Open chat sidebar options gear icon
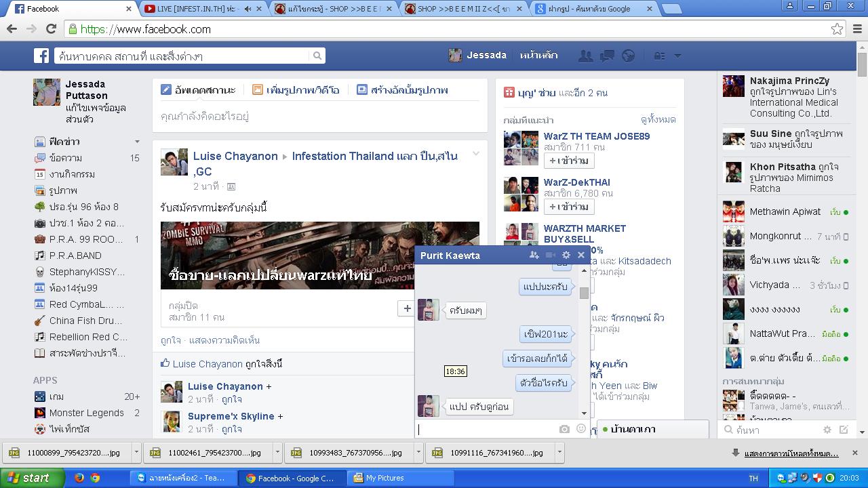The image size is (868, 488). pyautogui.click(x=827, y=430)
